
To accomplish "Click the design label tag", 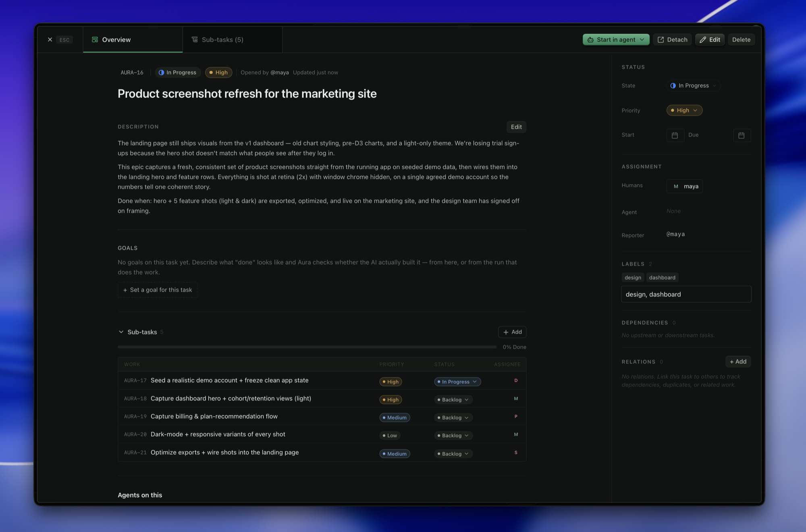I will (633, 278).
